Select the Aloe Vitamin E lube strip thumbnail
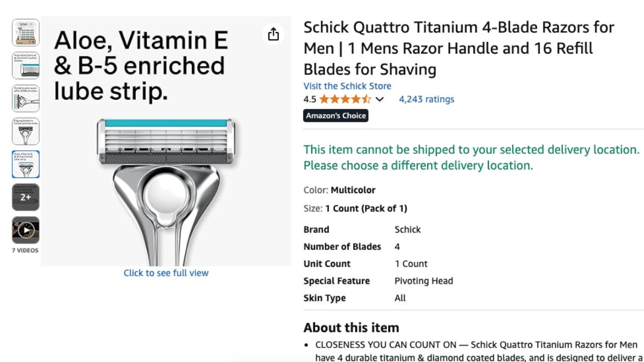Screen dimensions: 644x362 click(x=26, y=164)
